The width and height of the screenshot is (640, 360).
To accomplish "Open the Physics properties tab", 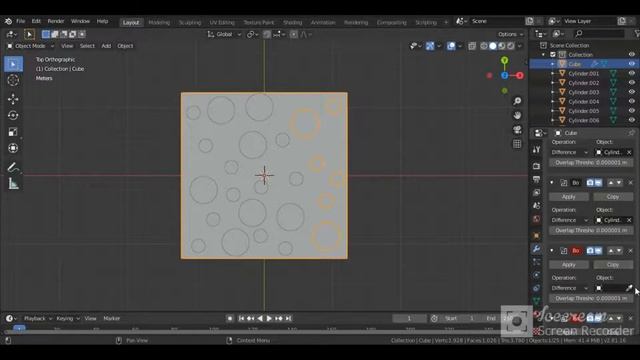I will tap(536, 275).
